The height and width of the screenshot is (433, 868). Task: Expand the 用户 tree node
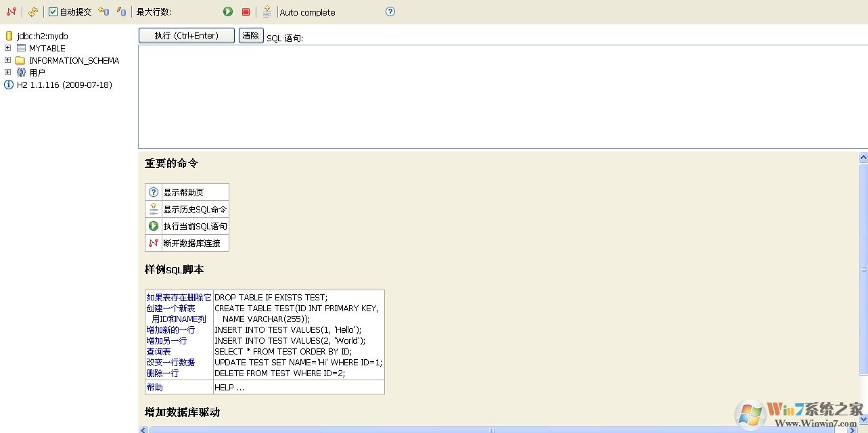(x=7, y=72)
